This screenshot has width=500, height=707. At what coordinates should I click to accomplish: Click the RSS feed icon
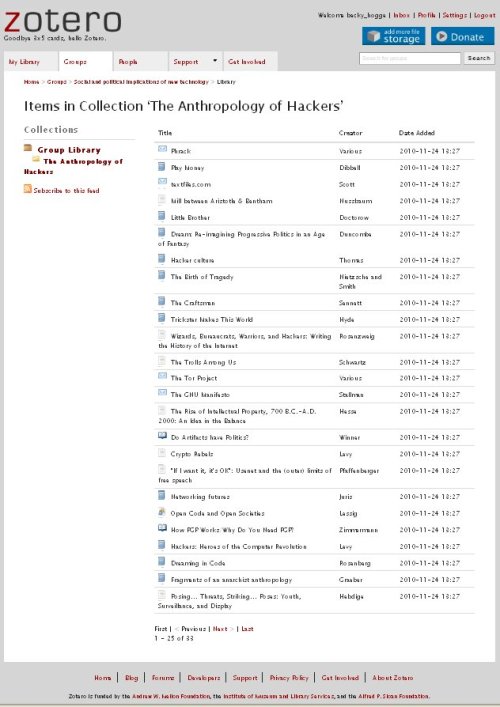(x=28, y=188)
